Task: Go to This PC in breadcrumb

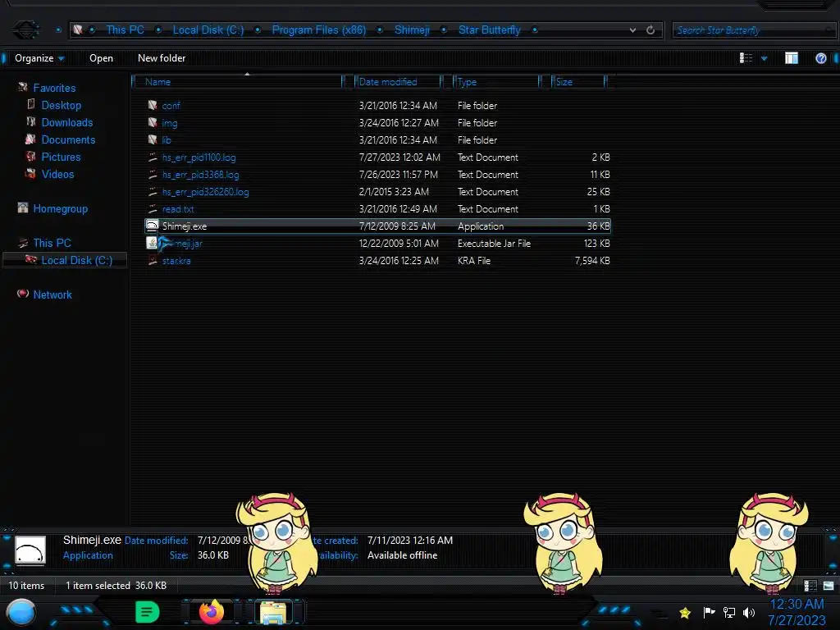Action: (125, 30)
